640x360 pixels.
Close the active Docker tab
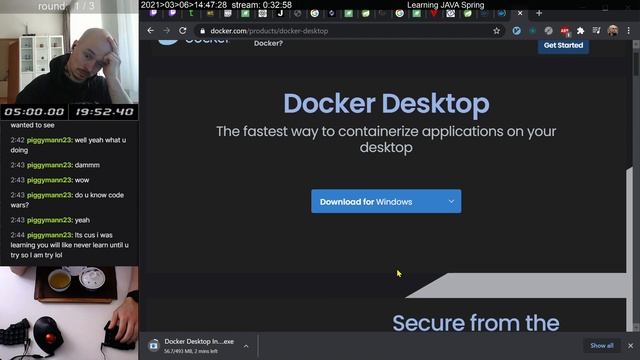(x=520, y=13)
